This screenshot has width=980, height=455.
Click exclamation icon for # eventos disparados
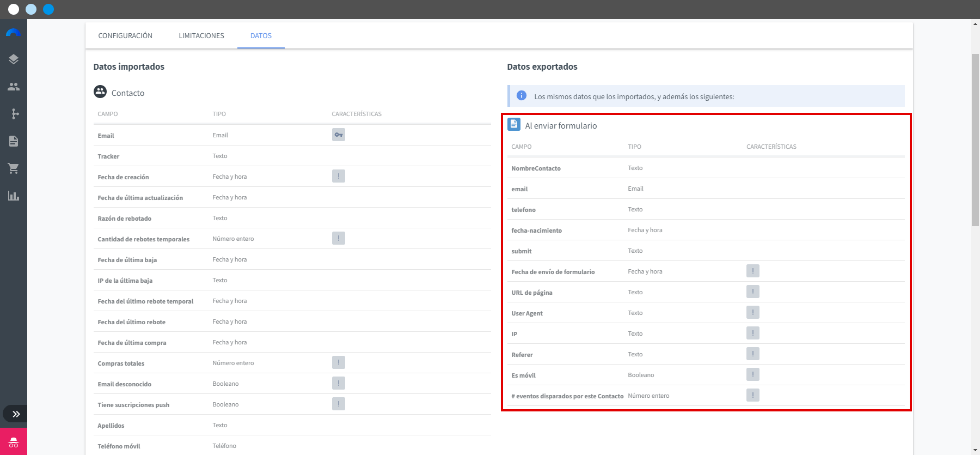tap(753, 395)
